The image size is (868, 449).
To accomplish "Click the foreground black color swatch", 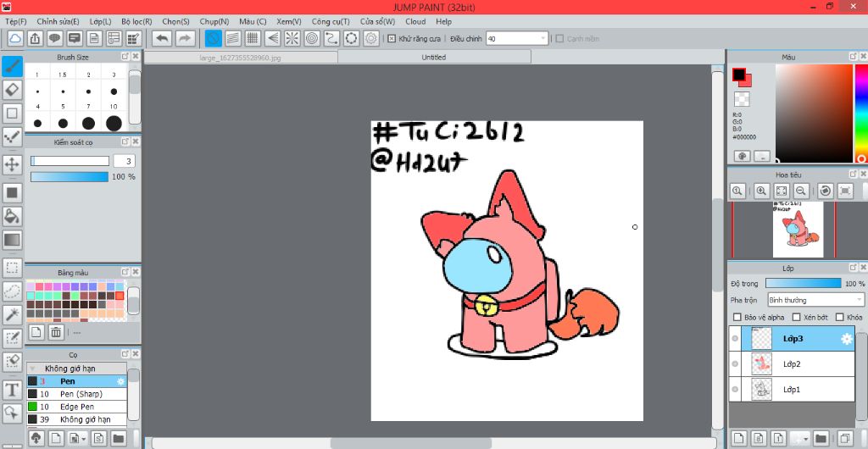I will [x=739, y=75].
